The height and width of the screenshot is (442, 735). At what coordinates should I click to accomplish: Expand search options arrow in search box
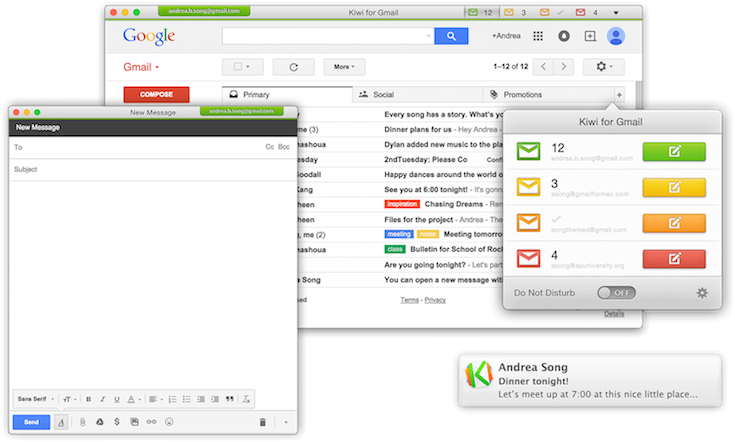[x=428, y=36]
